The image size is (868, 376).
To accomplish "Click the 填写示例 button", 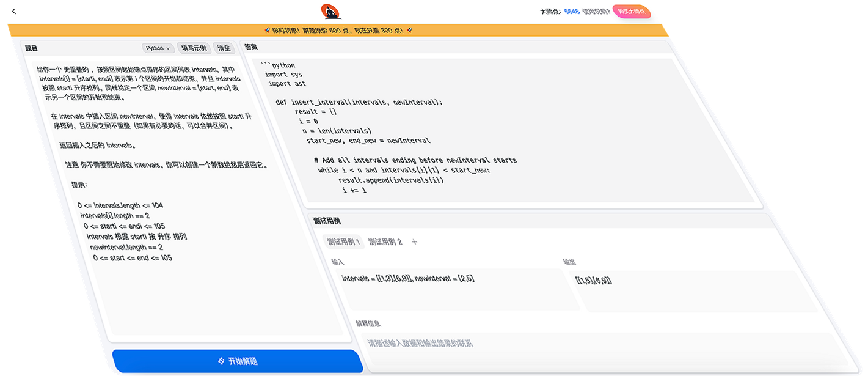I will [x=194, y=48].
